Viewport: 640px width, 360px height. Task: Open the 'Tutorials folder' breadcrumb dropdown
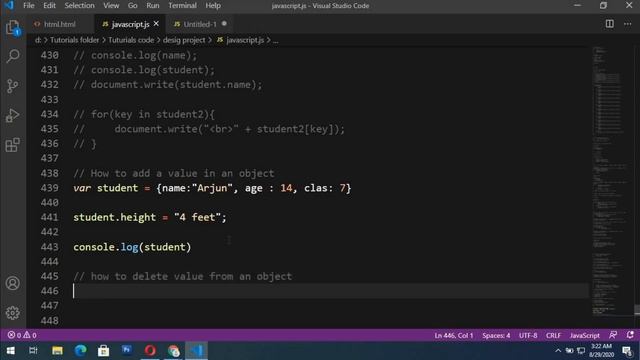[x=75, y=40]
